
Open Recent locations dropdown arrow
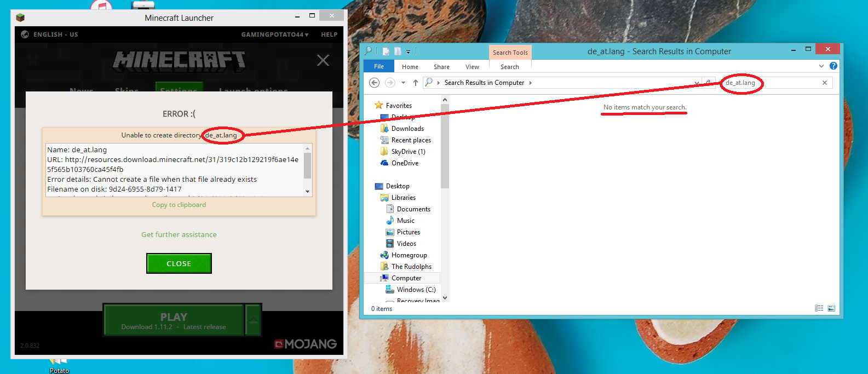404,83
